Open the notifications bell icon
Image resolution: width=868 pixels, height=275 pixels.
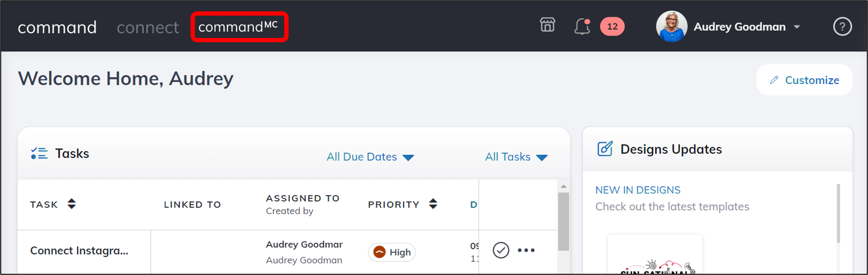point(582,26)
